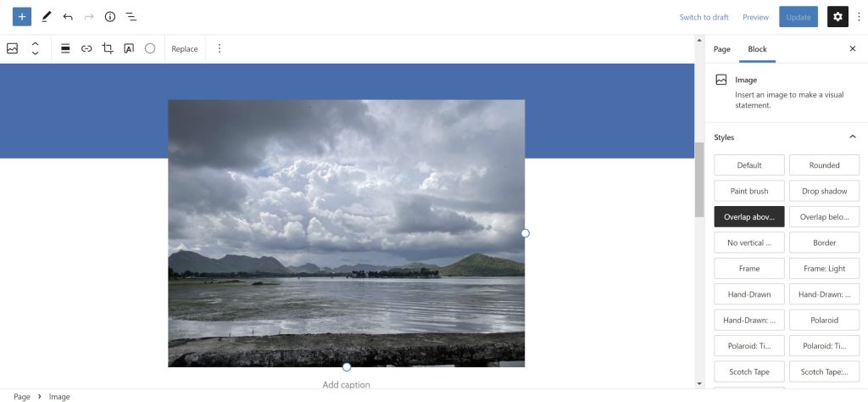This screenshot has height=402, width=868.
Task: Collapse the Styles section
Action: point(852,137)
